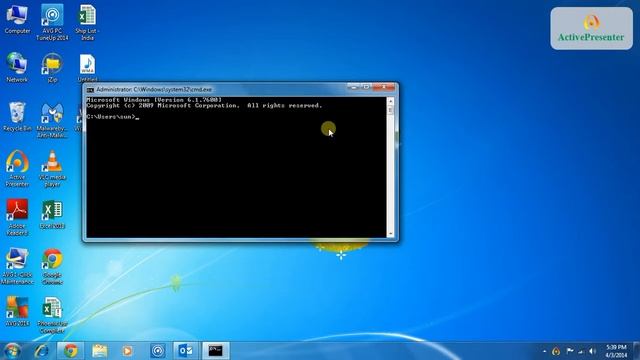Open the network tray icon

(x=581, y=351)
